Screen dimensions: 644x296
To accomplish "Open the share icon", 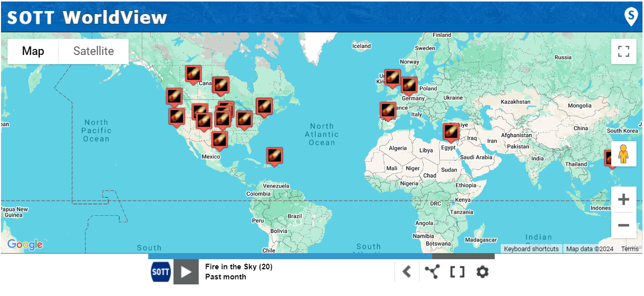I will [x=432, y=272].
